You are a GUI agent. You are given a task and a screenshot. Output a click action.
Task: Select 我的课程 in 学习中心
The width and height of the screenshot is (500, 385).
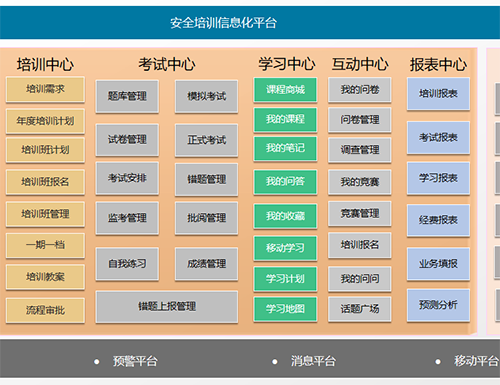pyautogui.click(x=285, y=119)
